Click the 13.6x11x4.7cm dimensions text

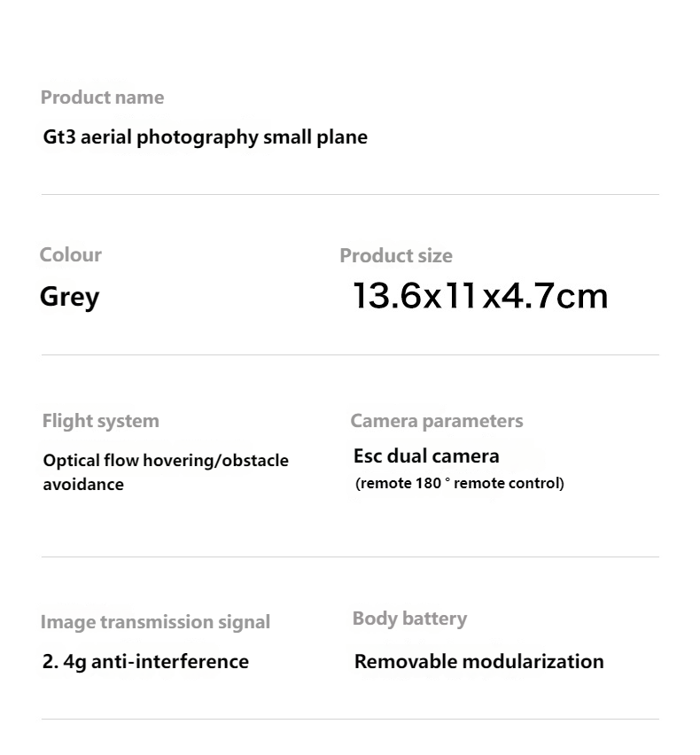click(480, 296)
